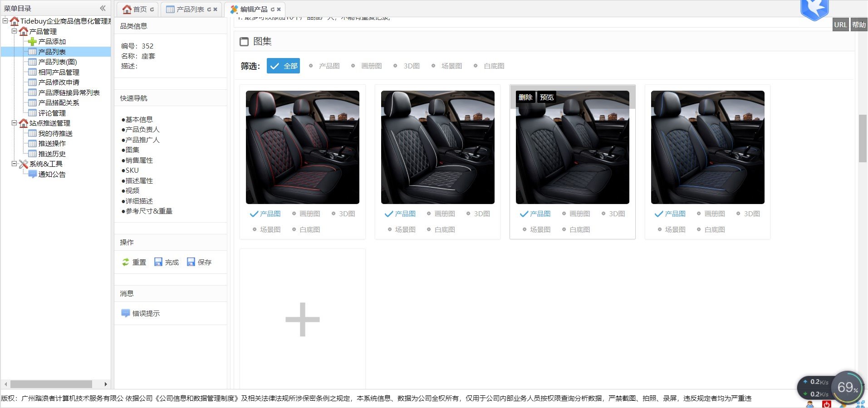Collapse the 产品管理 tree node
The height and width of the screenshot is (408, 868).
(14, 31)
